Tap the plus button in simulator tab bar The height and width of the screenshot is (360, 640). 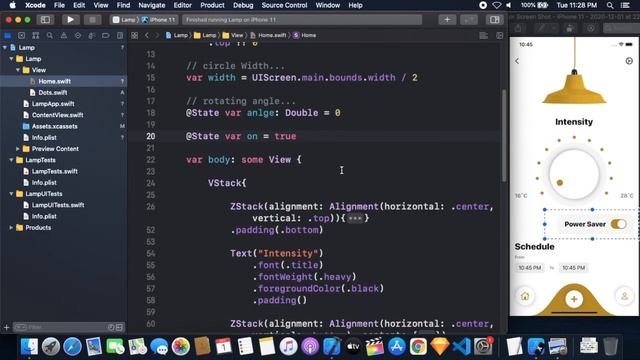tap(574, 299)
